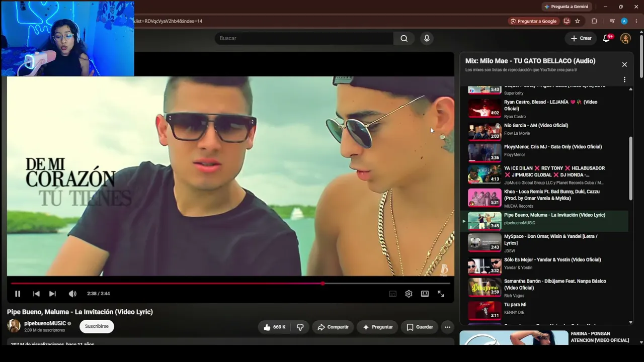Skip to the next video
644x362 pixels.
[x=52, y=294]
